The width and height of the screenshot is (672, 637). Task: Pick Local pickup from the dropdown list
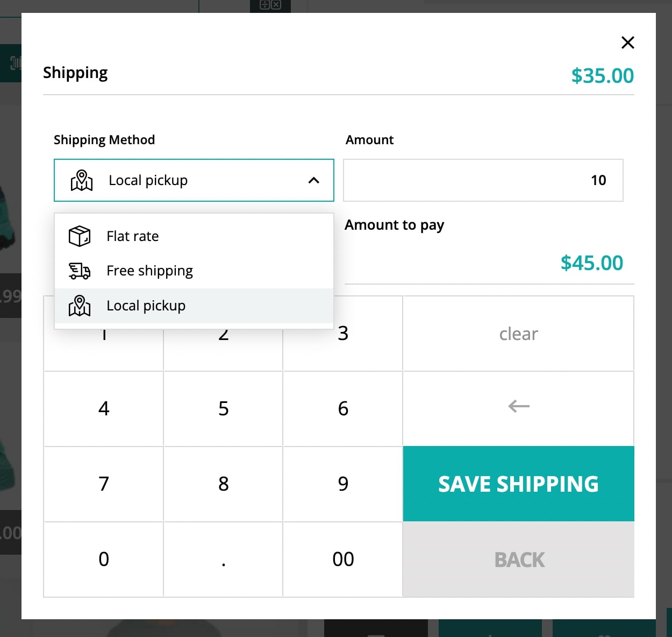coord(194,306)
